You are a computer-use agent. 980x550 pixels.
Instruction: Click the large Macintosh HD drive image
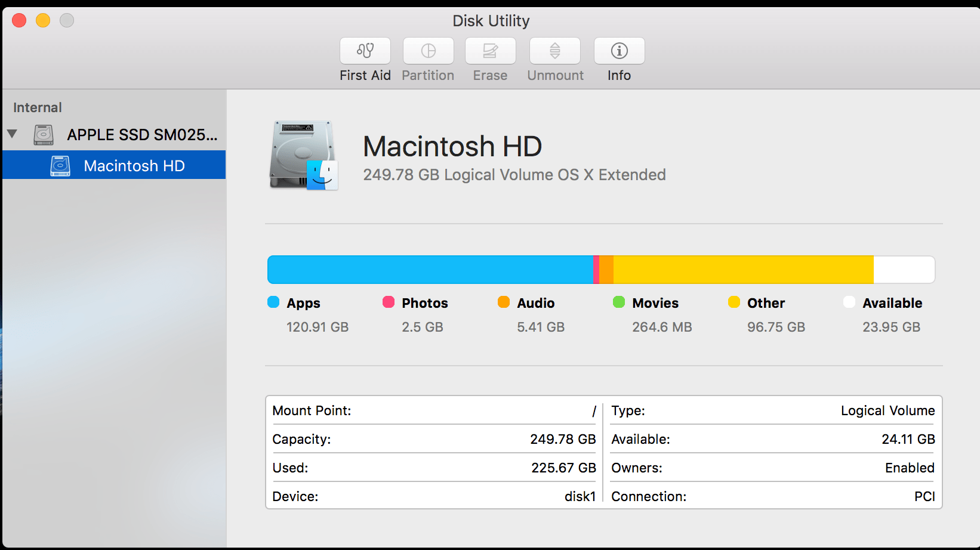click(304, 155)
